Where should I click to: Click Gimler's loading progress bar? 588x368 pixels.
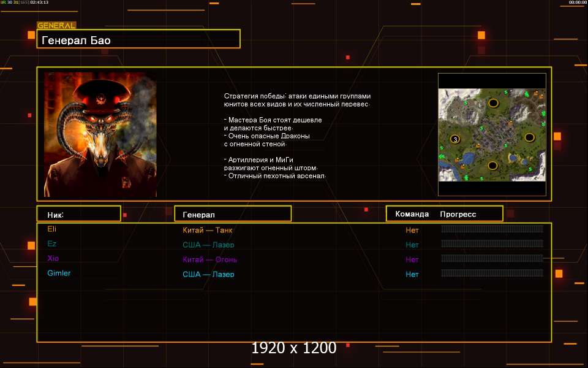492,273
